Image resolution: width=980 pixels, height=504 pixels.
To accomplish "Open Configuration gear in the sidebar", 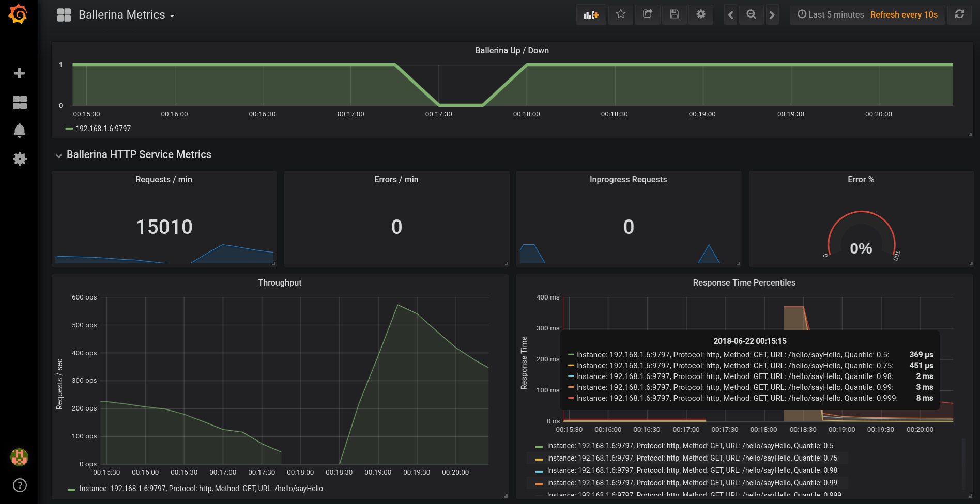I will (20, 159).
